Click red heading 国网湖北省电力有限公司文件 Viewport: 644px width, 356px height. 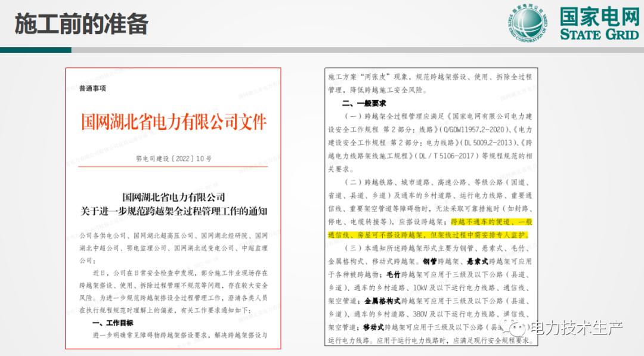click(174, 122)
